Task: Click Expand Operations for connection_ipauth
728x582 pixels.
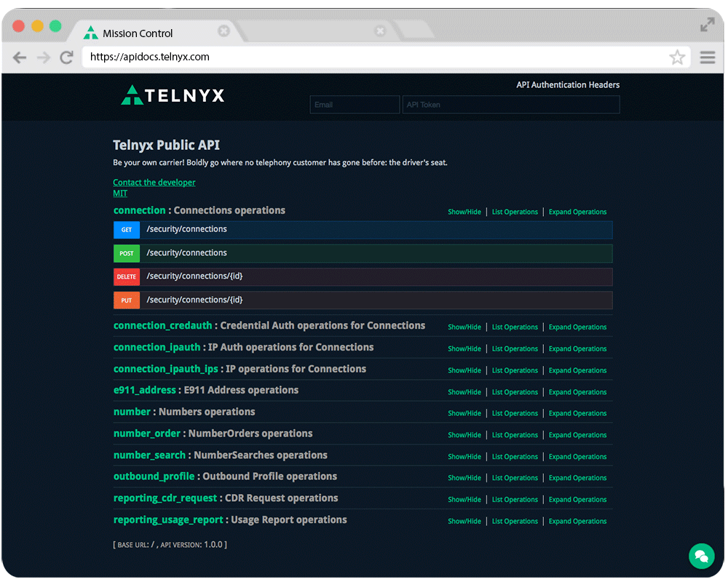Action: 577,349
